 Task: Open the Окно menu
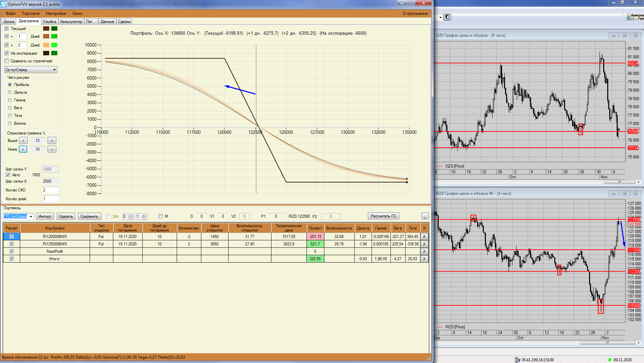pos(77,13)
